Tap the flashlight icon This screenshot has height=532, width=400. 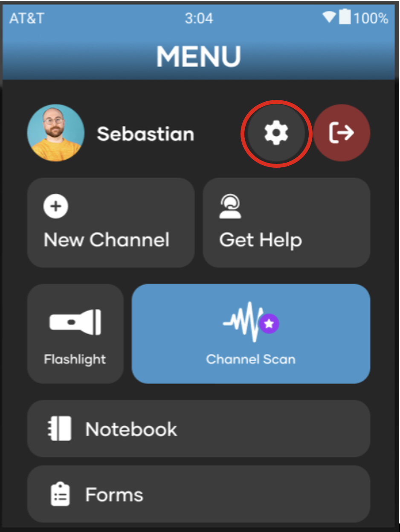coord(75,322)
